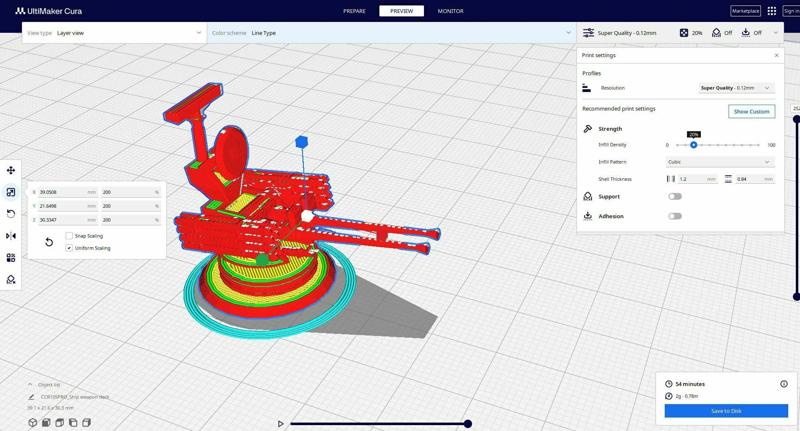Switch to front view cube icon
The width and height of the screenshot is (800, 431).
point(46,422)
